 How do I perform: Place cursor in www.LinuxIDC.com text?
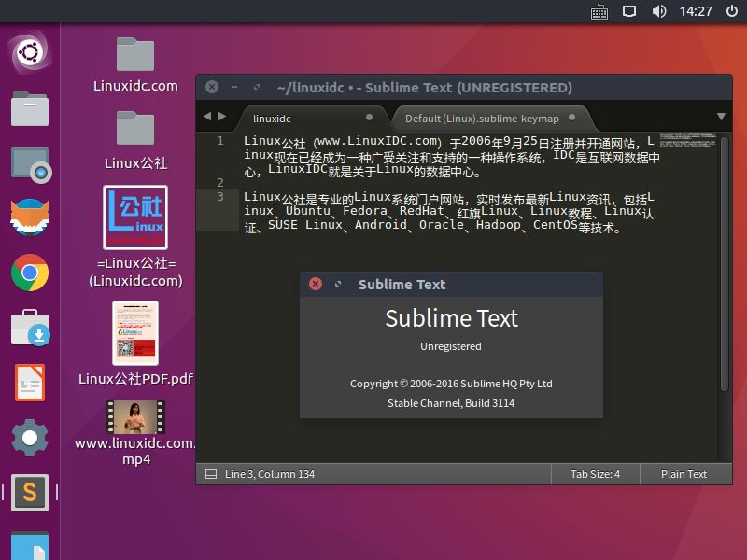377,142
